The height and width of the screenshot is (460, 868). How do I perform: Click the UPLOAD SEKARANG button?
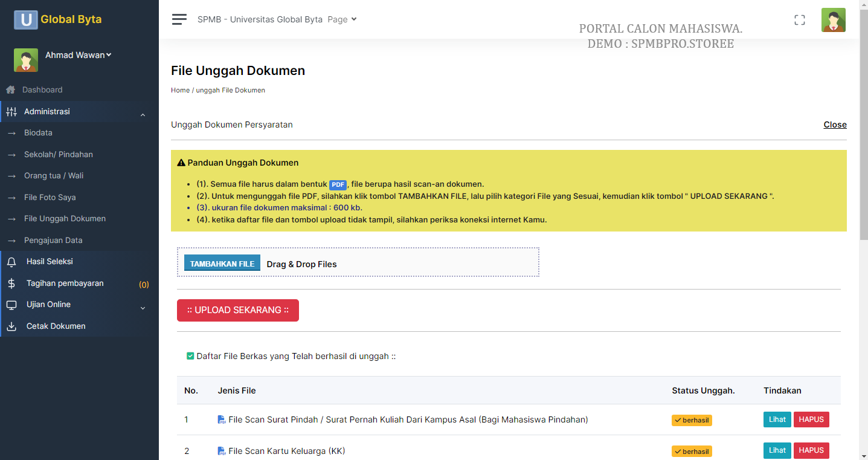[x=238, y=310]
